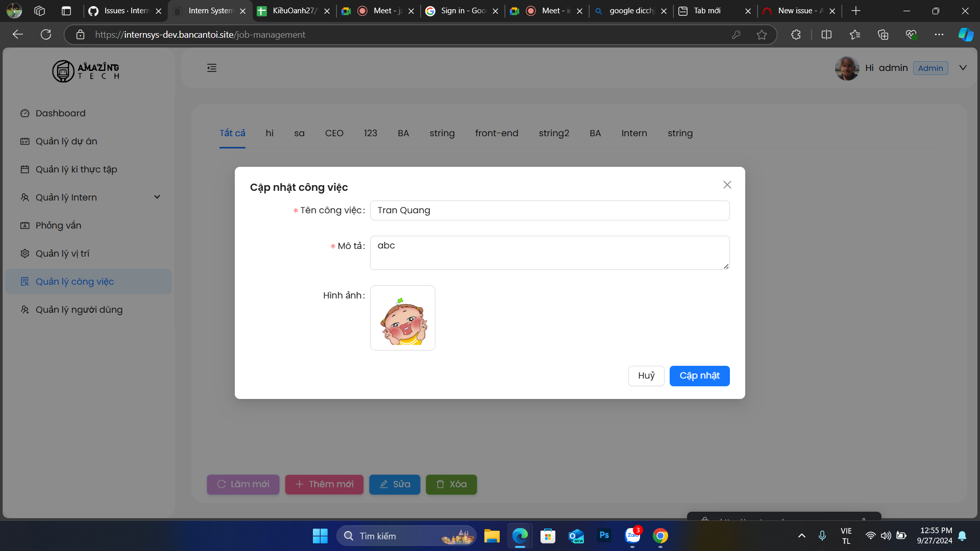The height and width of the screenshot is (551, 980).
Task: Expand the Quản lý Intern submenu
Action: click(157, 197)
